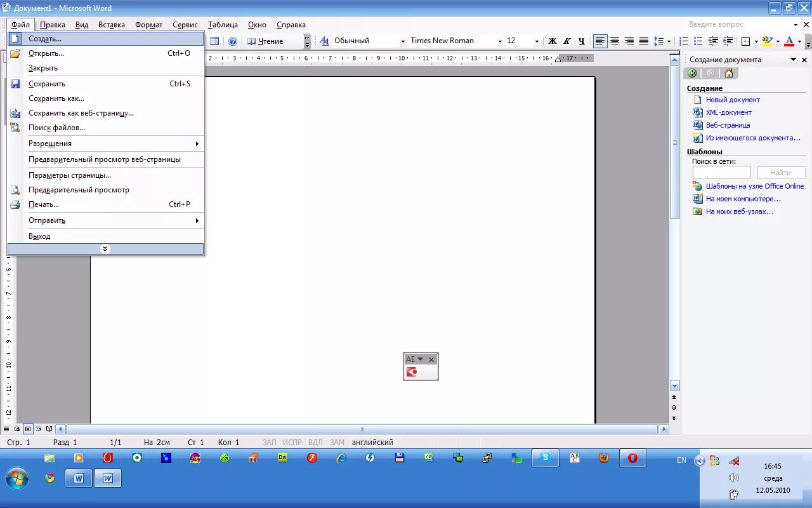Click the Windows Start orb
This screenshot has height=508, width=812.
click(17, 478)
